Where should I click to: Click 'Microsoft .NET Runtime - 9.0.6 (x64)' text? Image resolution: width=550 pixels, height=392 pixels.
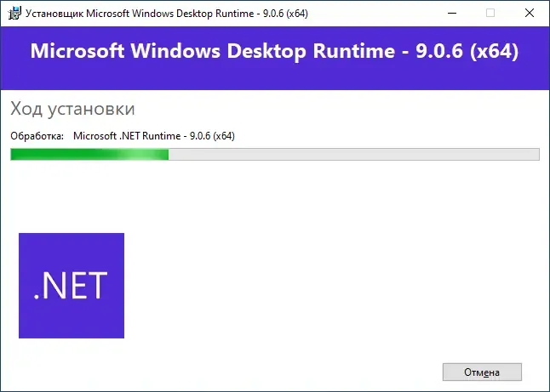point(154,136)
